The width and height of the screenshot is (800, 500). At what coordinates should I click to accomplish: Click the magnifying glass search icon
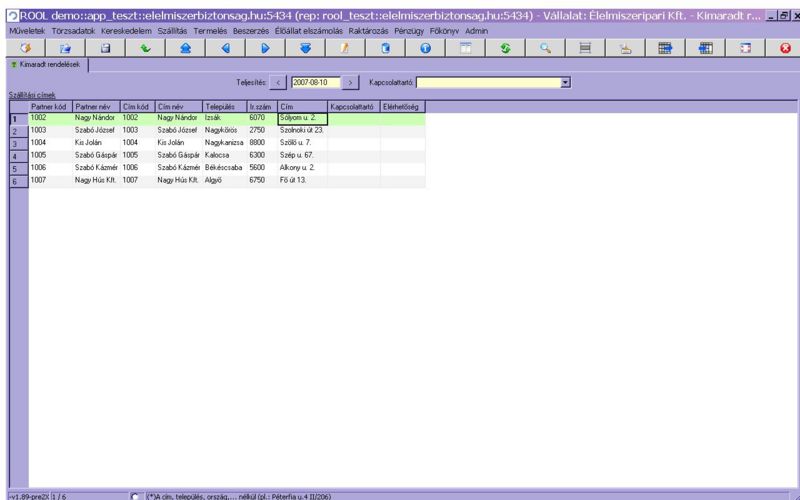coord(545,48)
